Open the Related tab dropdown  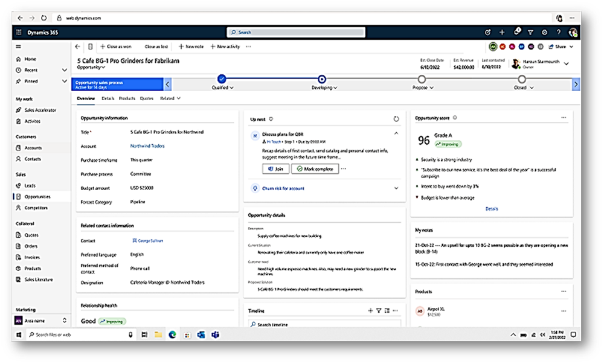coord(170,98)
